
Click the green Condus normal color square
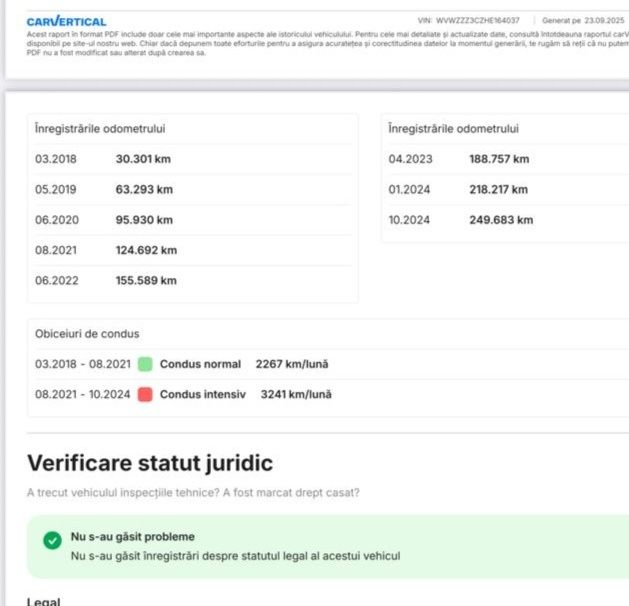click(x=145, y=364)
